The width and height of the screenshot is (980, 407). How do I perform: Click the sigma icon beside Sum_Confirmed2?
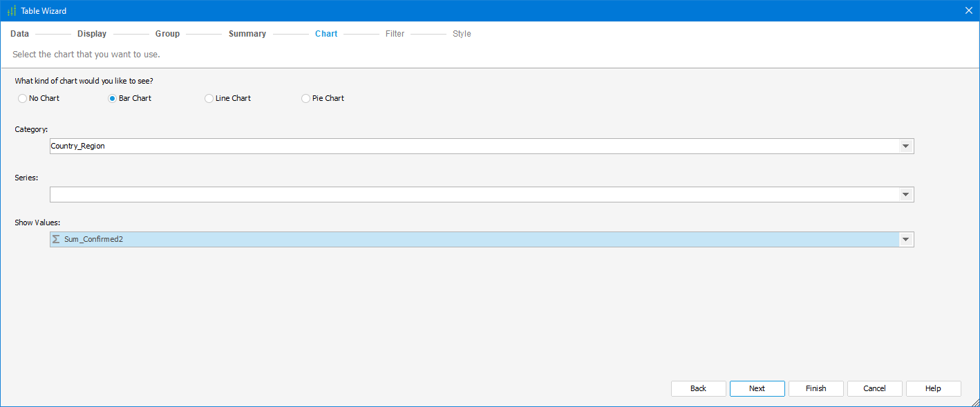56,239
